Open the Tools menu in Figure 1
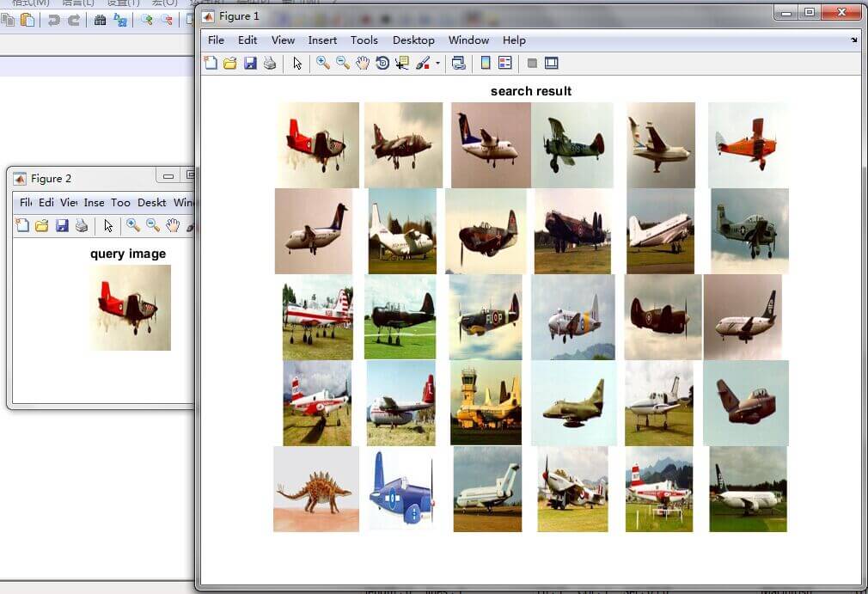 [364, 40]
